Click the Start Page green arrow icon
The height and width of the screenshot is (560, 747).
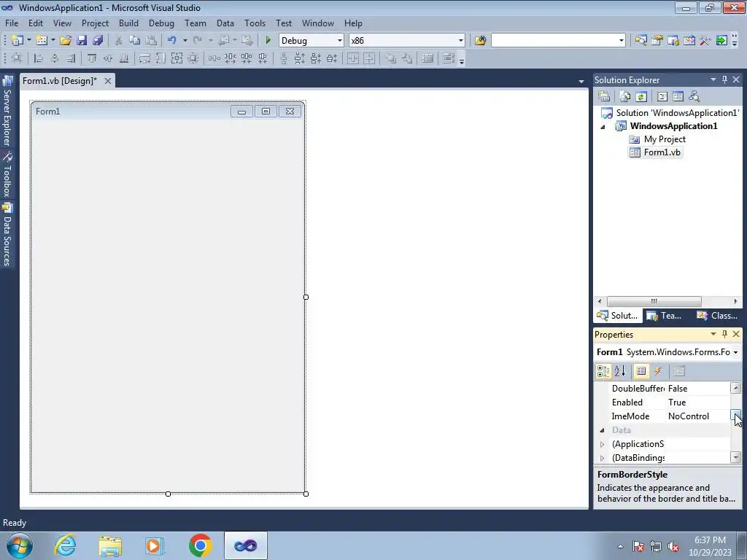tap(721, 41)
